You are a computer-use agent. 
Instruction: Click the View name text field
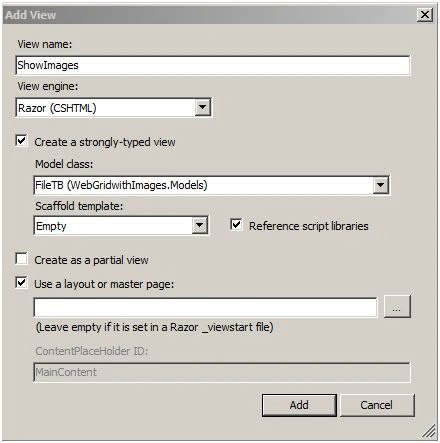click(213, 65)
